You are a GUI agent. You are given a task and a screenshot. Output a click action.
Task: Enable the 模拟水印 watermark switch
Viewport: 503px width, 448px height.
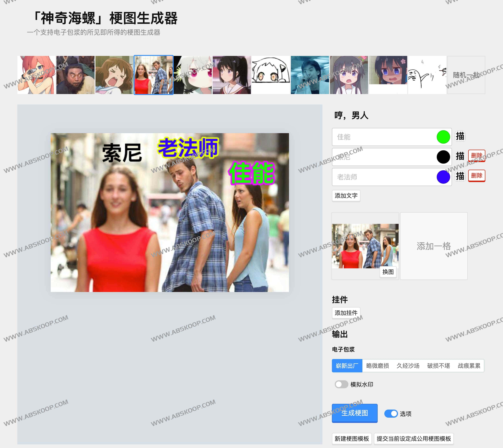point(341,384)
